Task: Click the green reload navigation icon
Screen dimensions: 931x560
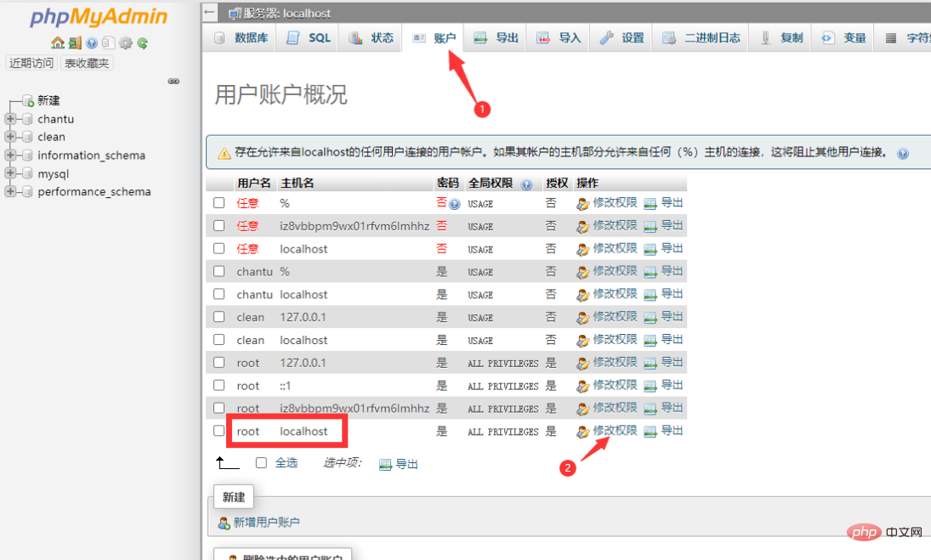Action: 143,42
